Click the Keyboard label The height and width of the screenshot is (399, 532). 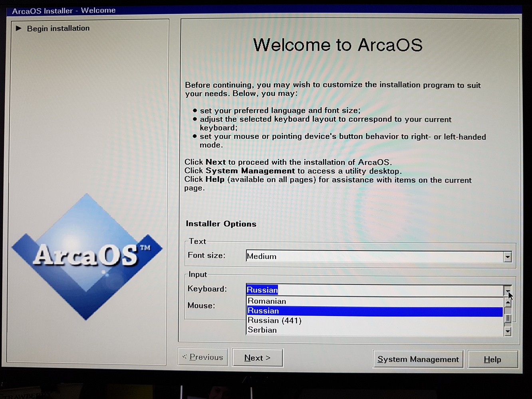point(207,289)
